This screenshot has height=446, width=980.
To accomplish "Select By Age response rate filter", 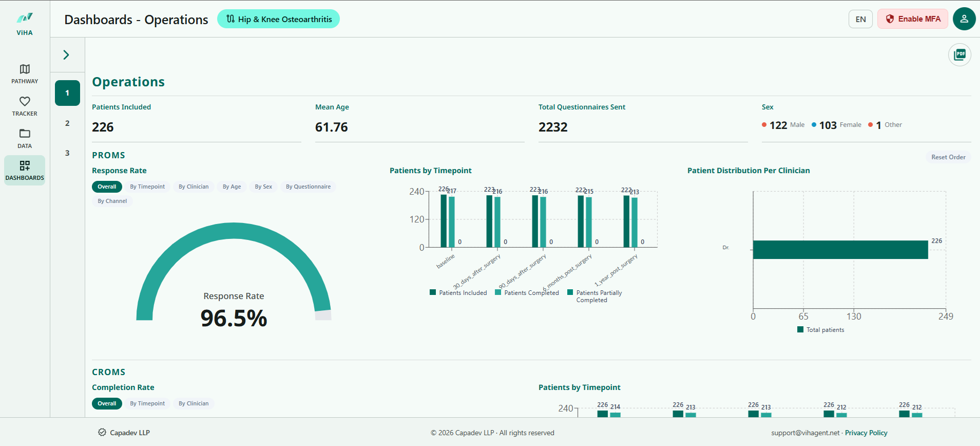I will (x=232, y=187).
